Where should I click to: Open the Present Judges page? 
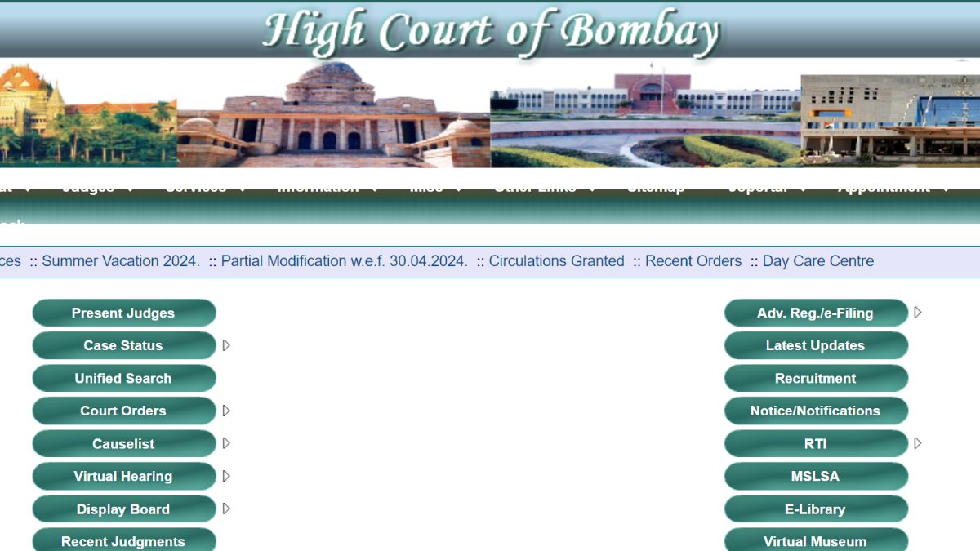click(x=124, y=313)
